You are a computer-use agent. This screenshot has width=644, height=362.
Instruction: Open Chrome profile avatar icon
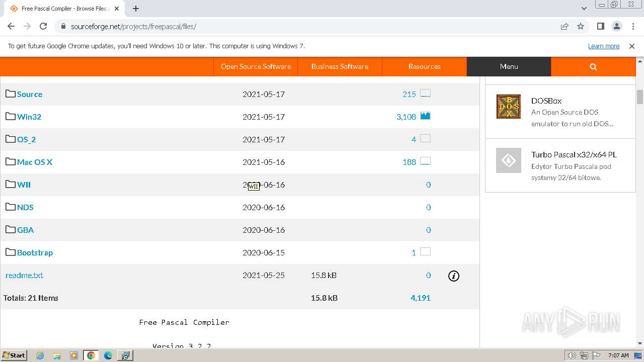tap(616, 26)
